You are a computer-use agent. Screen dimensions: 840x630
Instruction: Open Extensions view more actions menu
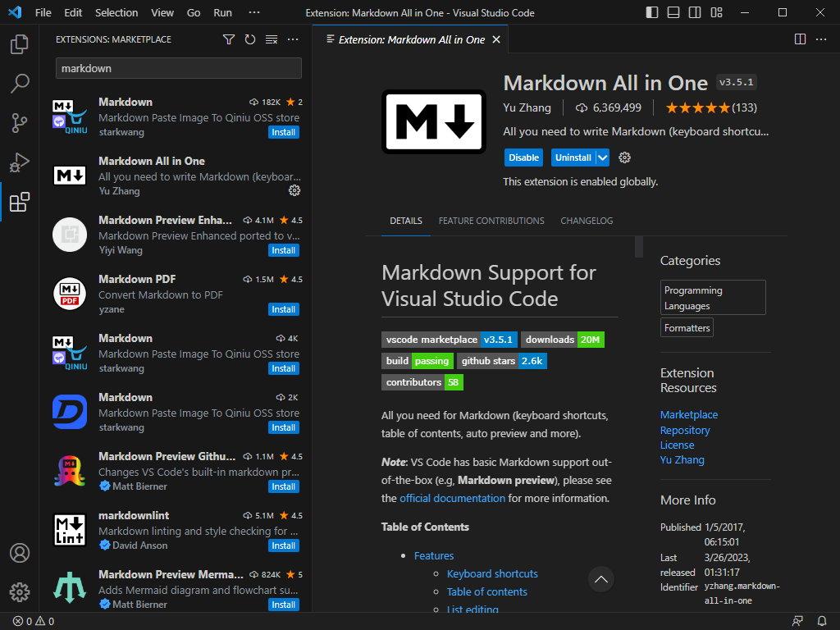tap(293, 39)
